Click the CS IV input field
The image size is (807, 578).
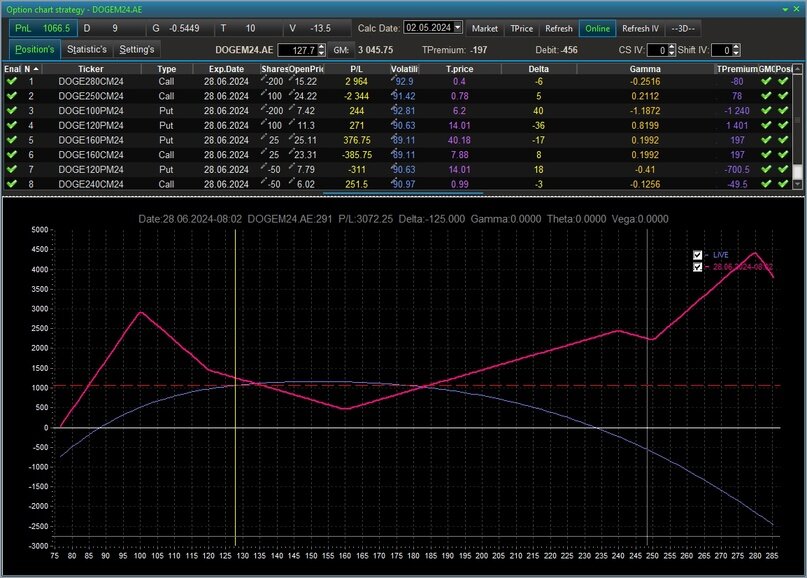point(657,50)
